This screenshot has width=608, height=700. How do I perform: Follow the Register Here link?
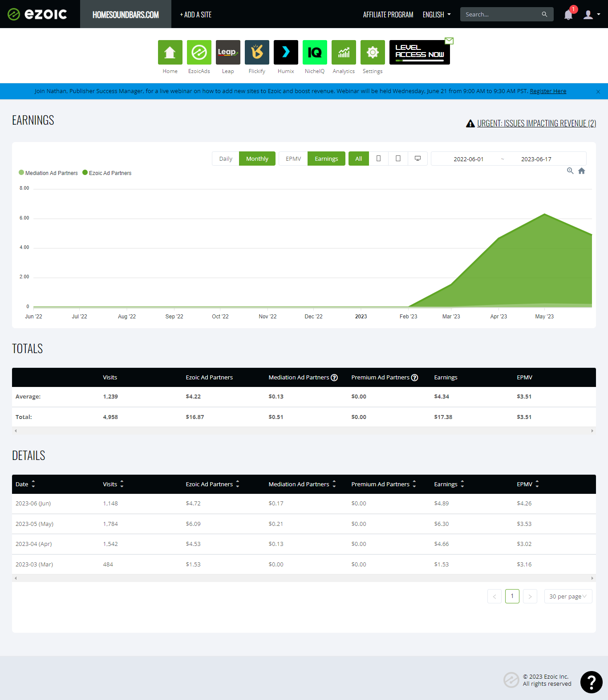(x=548, y=91)
